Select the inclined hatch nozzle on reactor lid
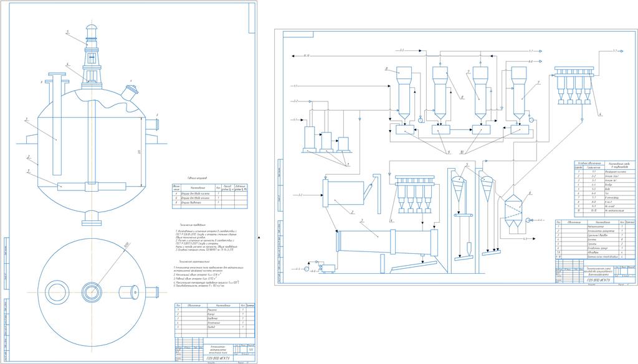638x364 pixels. [131, 93]
